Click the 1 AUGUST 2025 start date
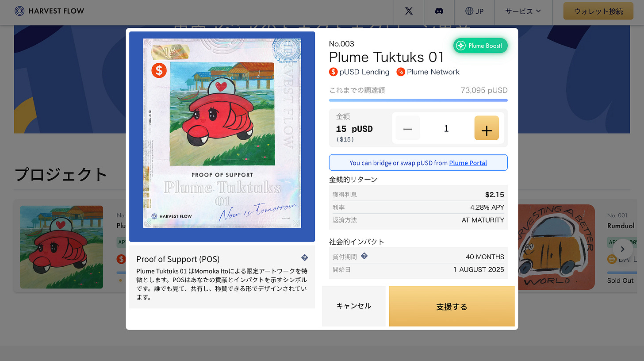 pos(479,269)
